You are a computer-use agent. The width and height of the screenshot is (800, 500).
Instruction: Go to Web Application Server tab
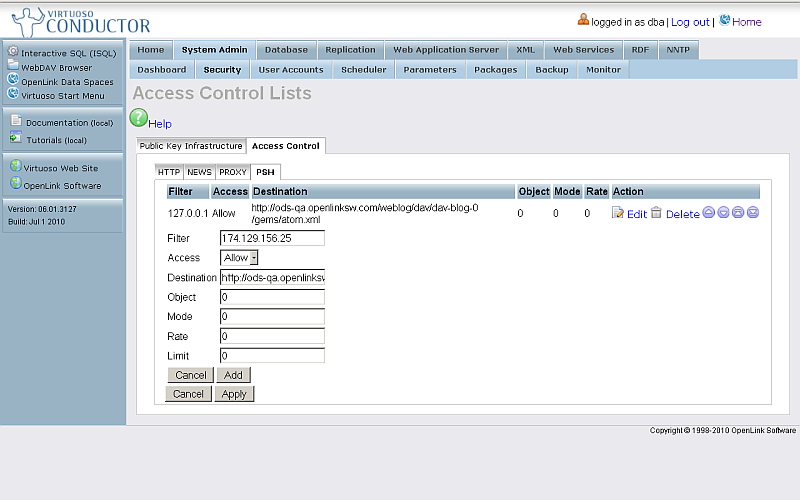coord(446,50)
